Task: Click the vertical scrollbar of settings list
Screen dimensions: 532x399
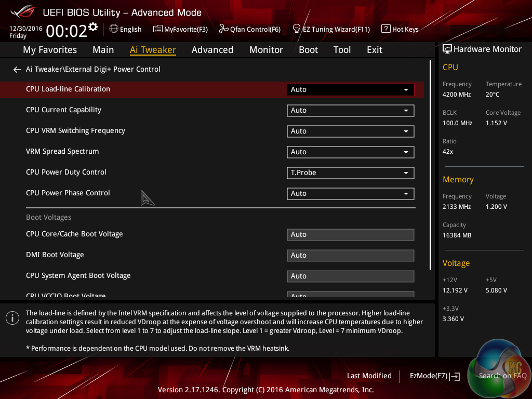Action: click(430, 166)
